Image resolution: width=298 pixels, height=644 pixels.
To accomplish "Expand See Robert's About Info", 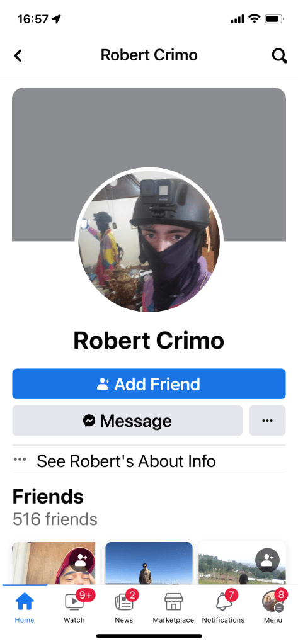I will tap(149, 461).
